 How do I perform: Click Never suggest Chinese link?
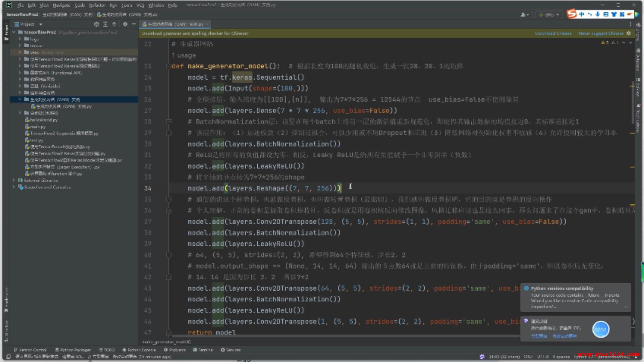[x=600, y=33]
